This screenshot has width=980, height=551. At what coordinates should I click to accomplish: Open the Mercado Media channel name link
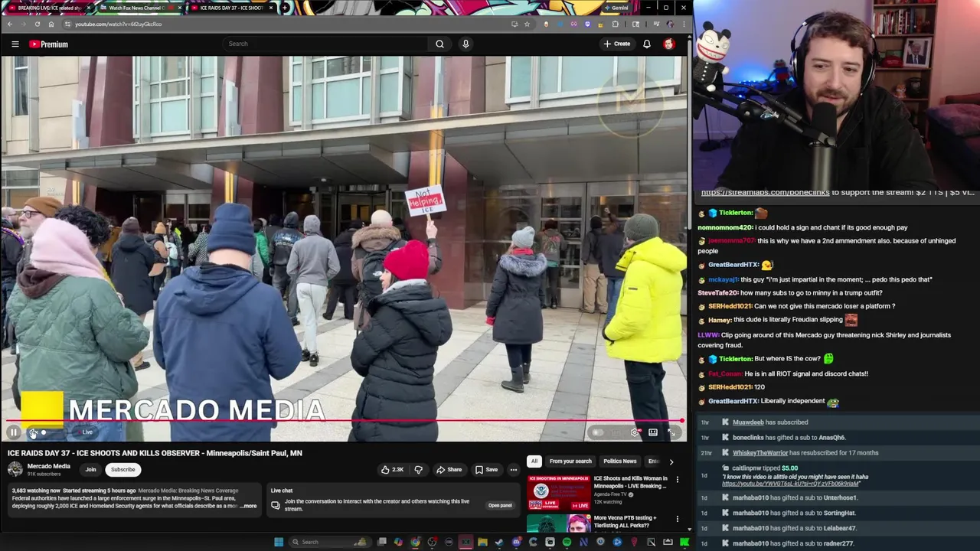(49, 466)
